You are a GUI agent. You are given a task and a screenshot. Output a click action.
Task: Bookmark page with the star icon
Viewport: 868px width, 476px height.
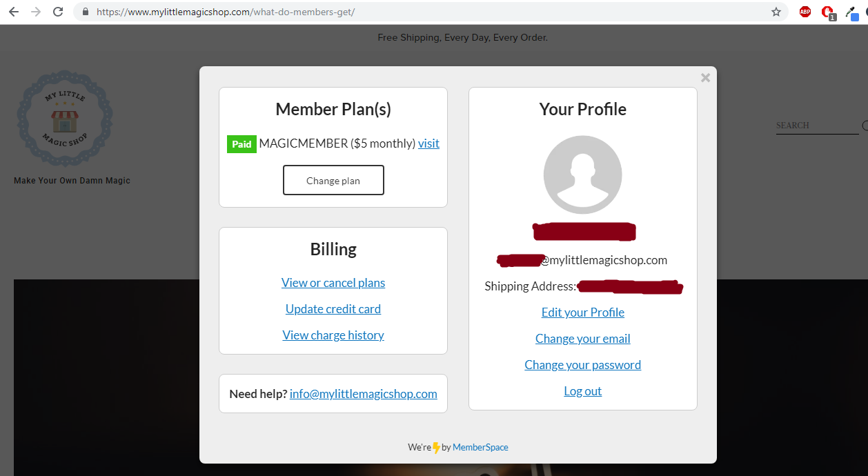(776, 12)
